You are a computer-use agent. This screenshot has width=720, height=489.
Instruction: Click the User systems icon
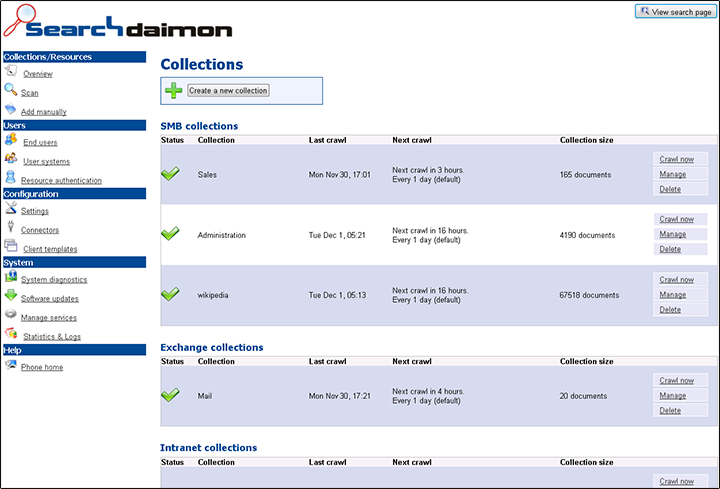[11, 158]
